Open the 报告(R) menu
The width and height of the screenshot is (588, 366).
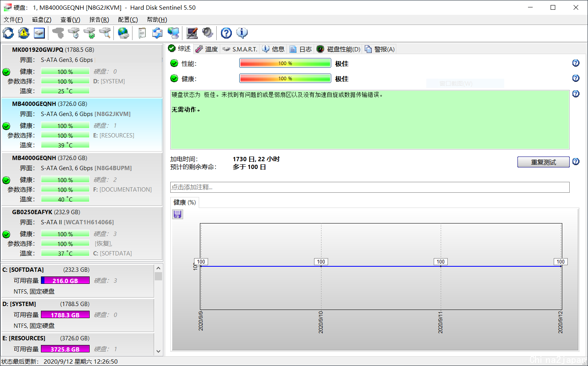point(99,20)
